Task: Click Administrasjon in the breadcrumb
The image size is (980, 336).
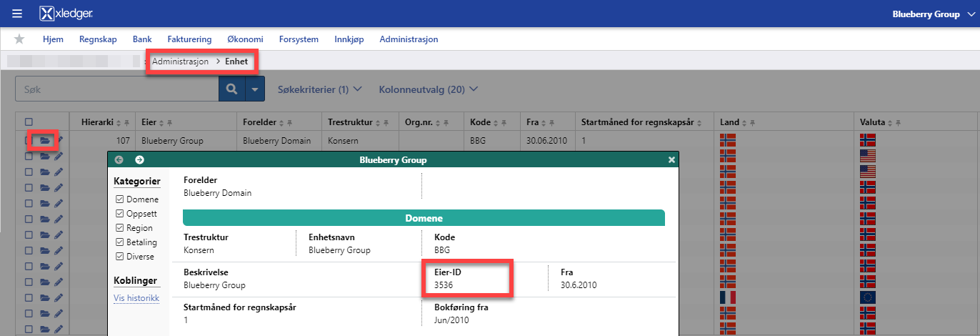Action: point(180,61)
